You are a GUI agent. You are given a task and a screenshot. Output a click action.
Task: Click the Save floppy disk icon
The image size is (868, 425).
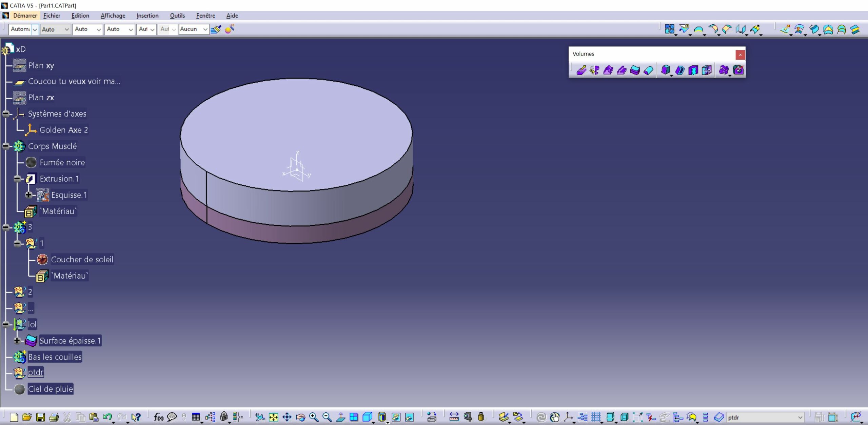coord(40,417)
